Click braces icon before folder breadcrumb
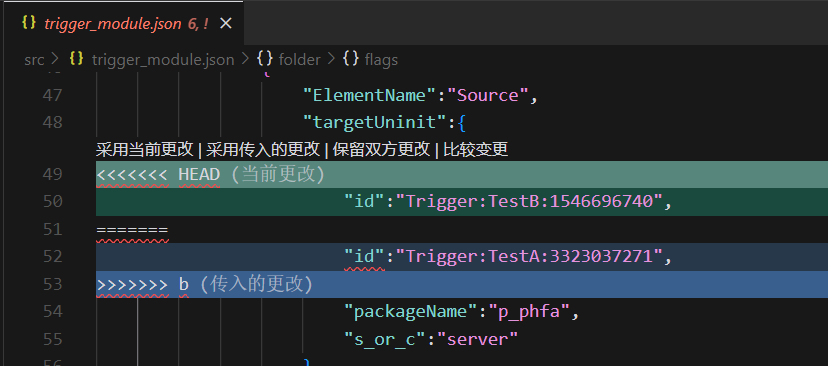Image resolution: width=828 pixels, height=366 pixels. point(264,59)
